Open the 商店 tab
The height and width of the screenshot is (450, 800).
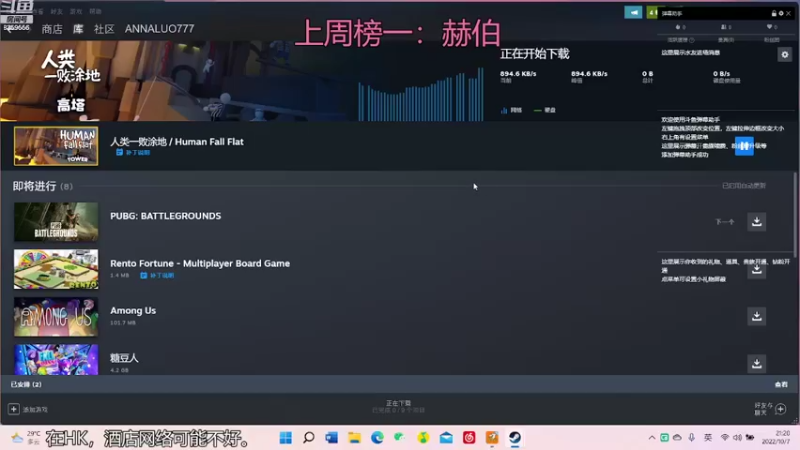[52, 29]
